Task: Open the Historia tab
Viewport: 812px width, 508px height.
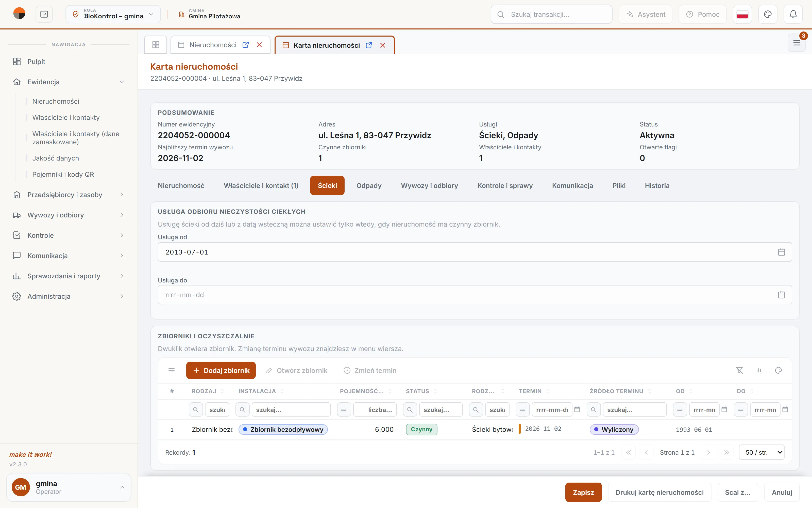Action: pyautogui.click(x=657, y=185)
